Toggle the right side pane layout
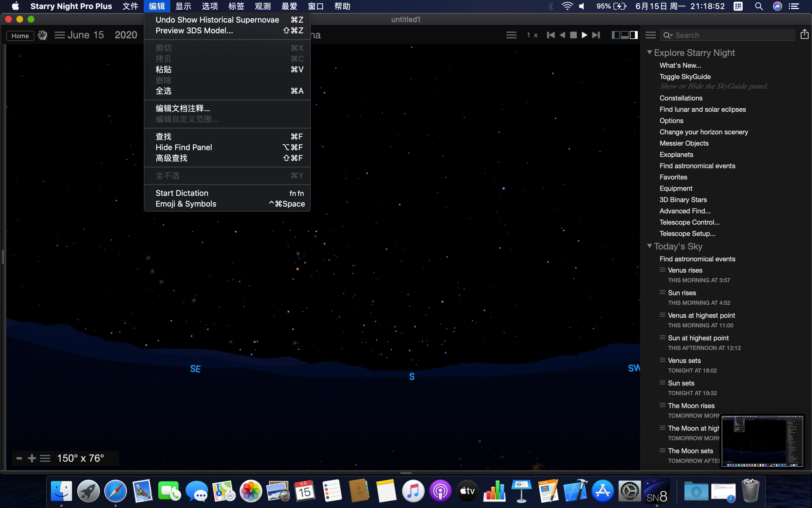Image resolution: width=812 pixels, height=508 pixels. 634,35
